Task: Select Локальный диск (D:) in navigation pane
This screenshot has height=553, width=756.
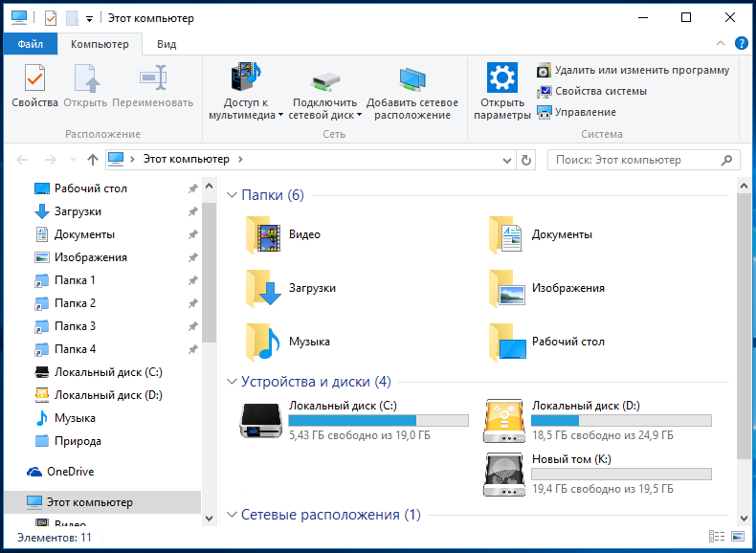Action: coord(99,395)
